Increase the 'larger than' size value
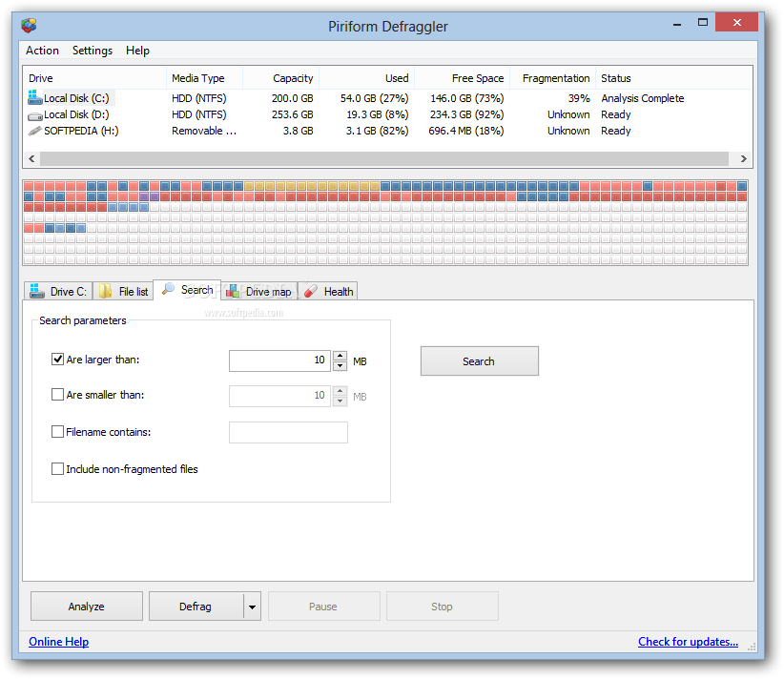Screen dimensions: 784x679 point(340,356)
